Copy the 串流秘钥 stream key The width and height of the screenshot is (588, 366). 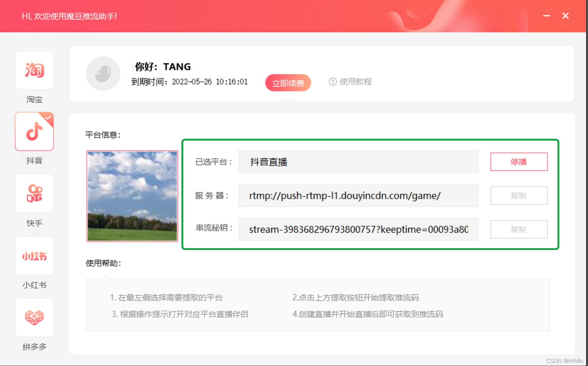519,229
